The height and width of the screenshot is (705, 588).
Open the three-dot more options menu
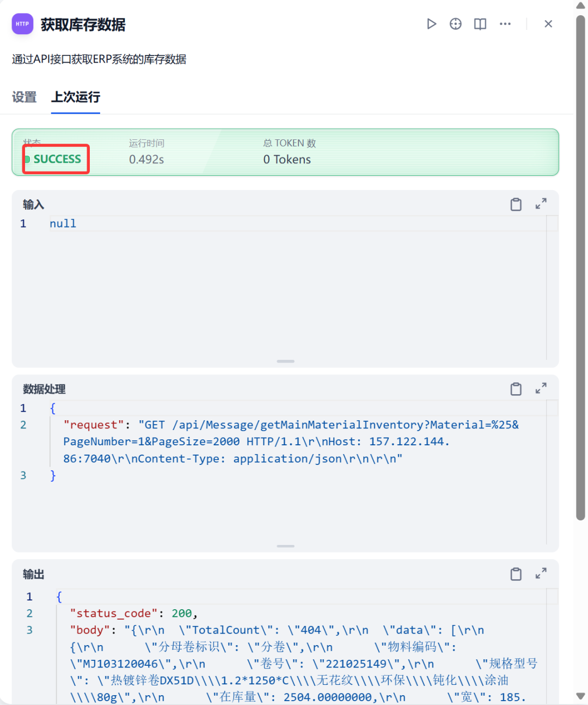tap(505, 24)
